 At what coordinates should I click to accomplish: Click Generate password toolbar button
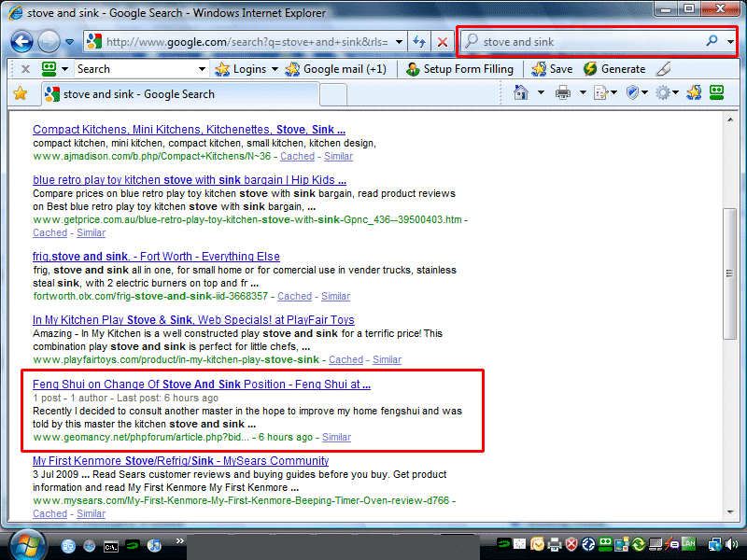[614, 69]
